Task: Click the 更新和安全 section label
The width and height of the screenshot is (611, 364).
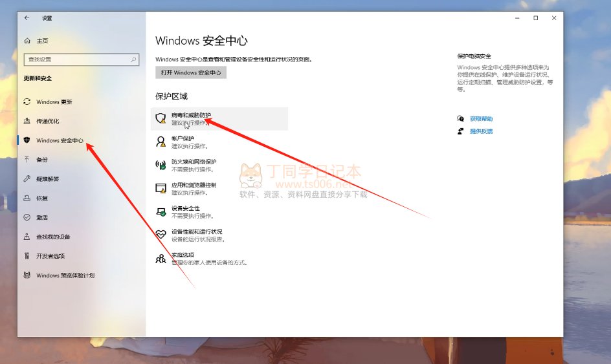Action: pos(38,78)
